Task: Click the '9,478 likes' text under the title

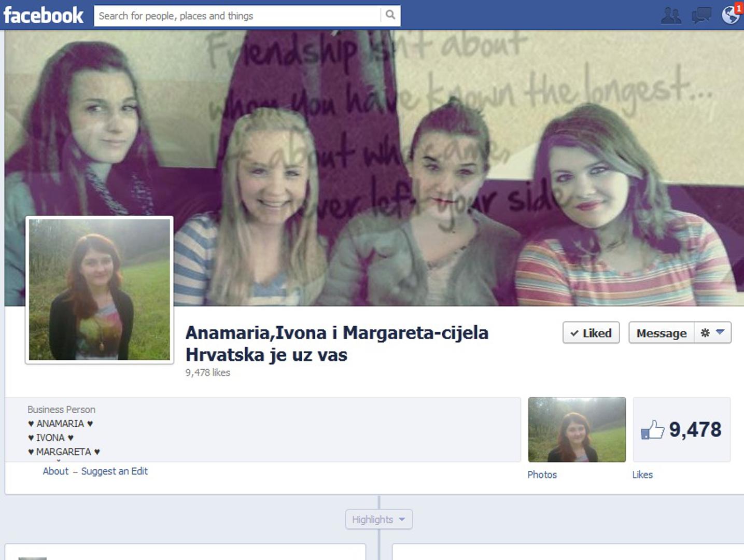Action: coord(207,372)
